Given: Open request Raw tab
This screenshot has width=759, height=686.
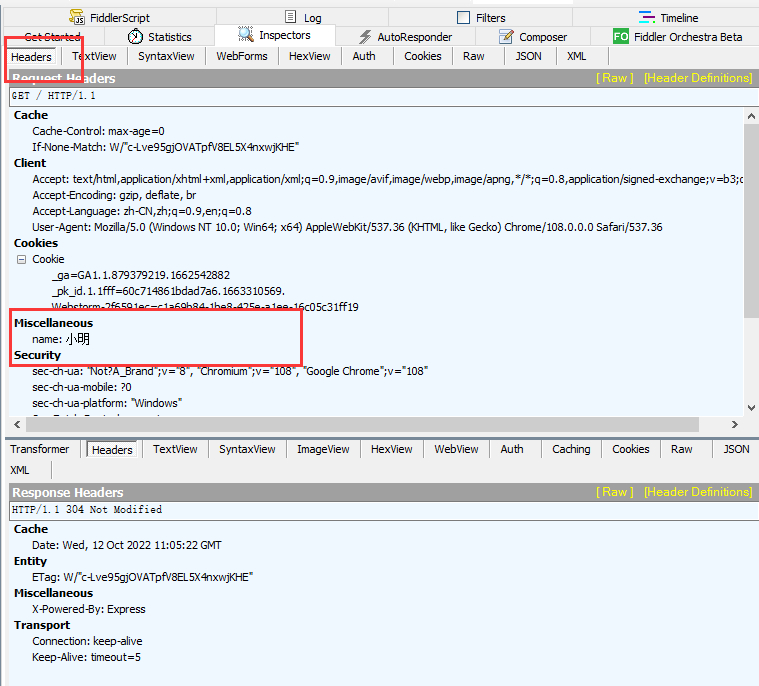Looking at the screenshot, I should click(473, 56).
